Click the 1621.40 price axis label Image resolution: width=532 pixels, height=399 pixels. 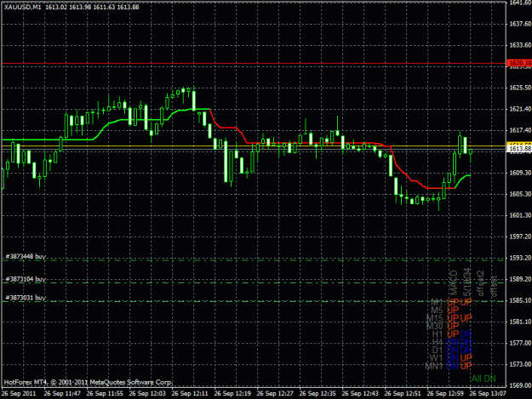[520, 109]
